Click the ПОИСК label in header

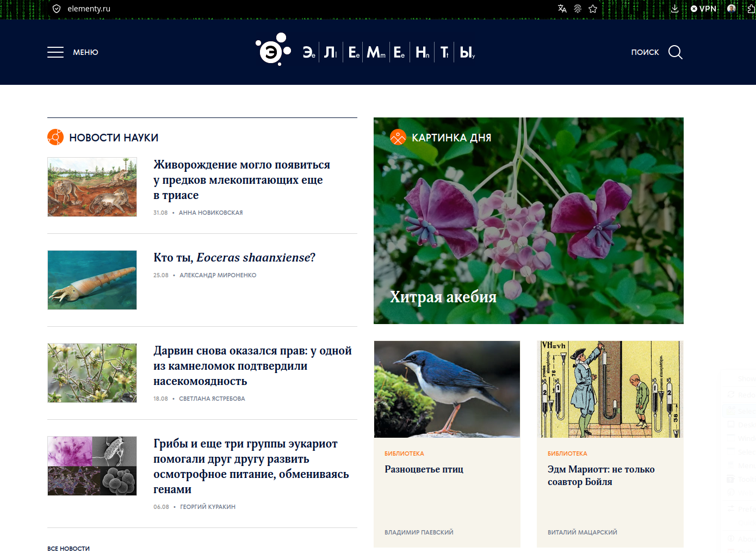tap(645, 52)
